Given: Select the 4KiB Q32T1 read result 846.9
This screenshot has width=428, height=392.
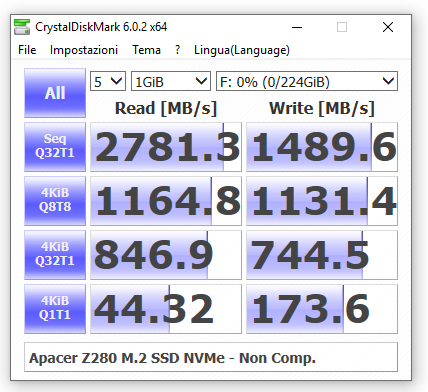Looking at the screenshot, I should click(x=166, y=255).
